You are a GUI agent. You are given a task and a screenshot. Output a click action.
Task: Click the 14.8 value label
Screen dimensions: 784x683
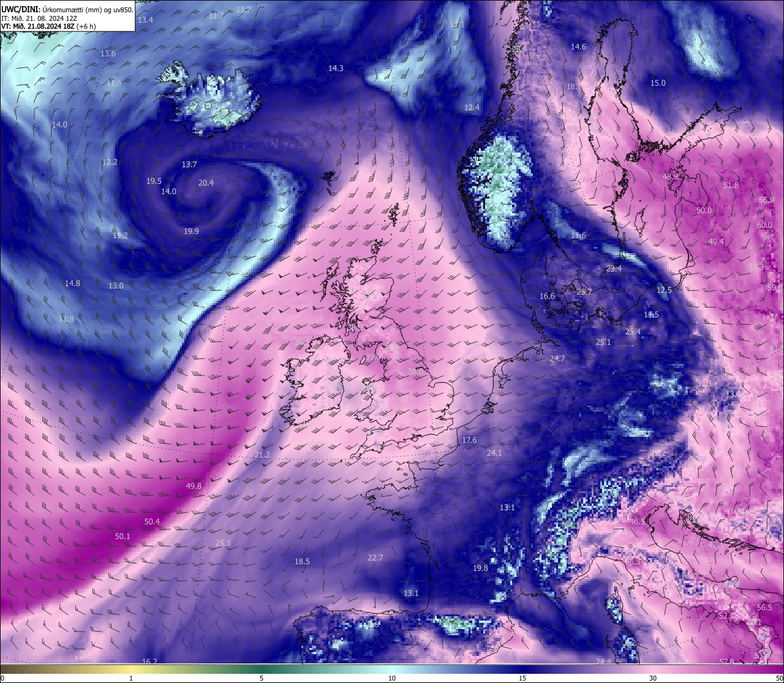click(72, 283)
